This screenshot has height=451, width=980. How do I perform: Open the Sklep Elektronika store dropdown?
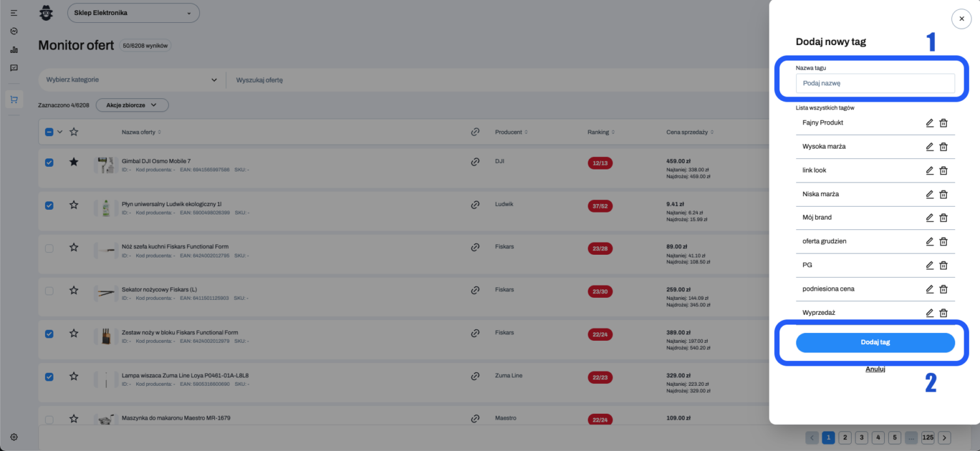pyautogui.click(x=133, y=13)
